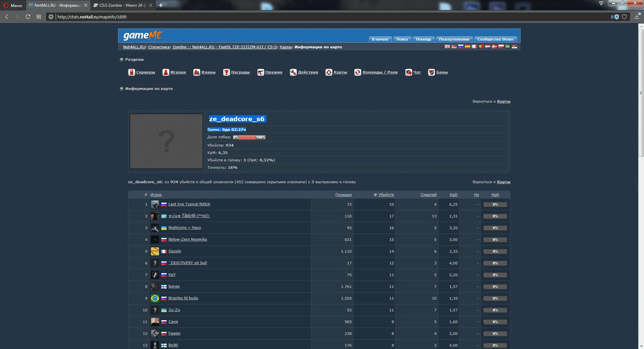Click the Chat speech bubble icon

(409, 72)
